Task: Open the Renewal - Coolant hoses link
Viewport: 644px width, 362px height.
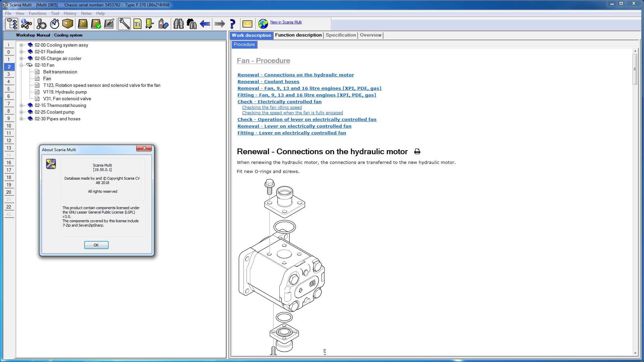Action: [x=268, y=81]
